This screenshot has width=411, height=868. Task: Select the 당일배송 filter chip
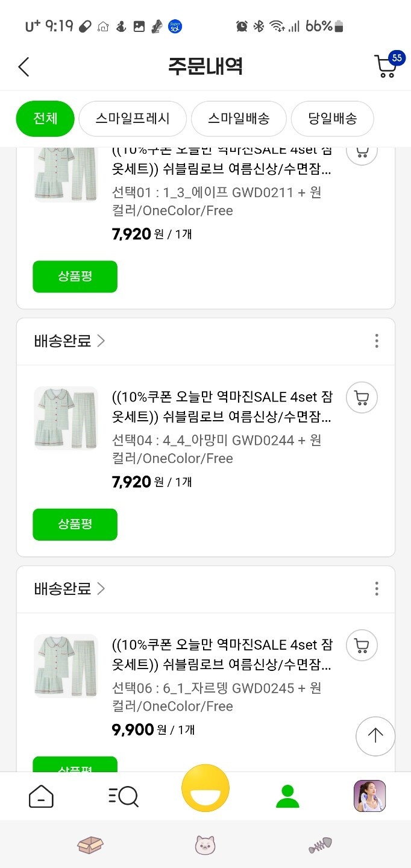pos(332,119)
